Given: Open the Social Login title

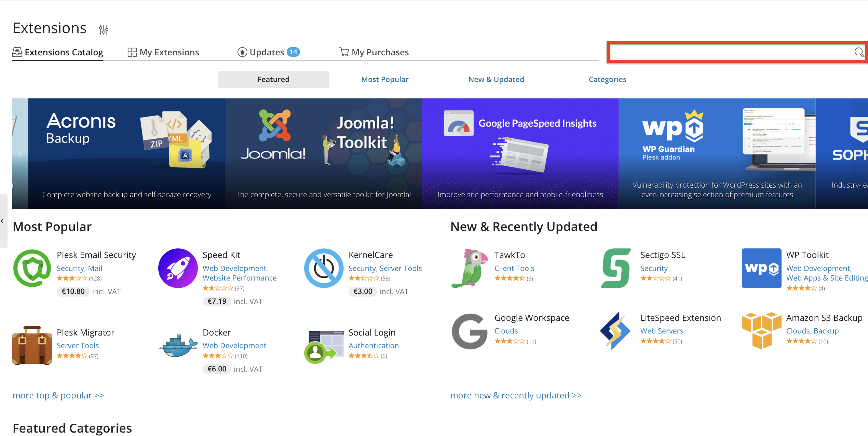Looking at the screenshot, I should click(372, 332).
